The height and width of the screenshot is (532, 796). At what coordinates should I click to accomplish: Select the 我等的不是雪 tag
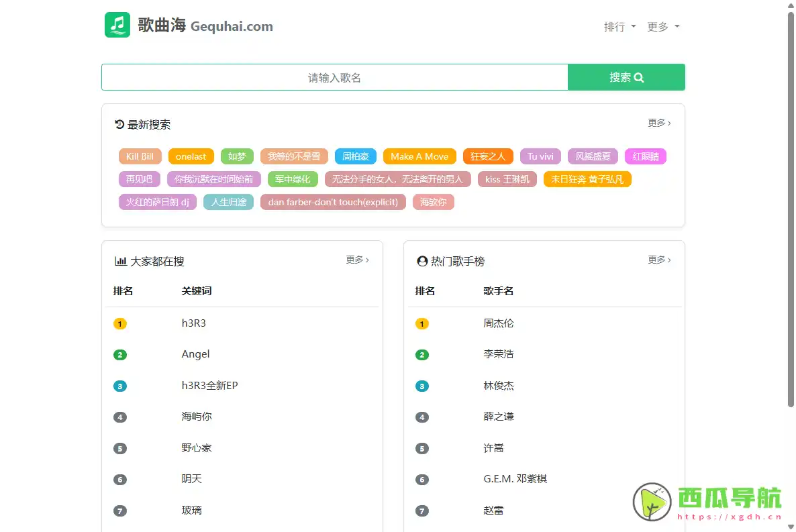point(294,156)
